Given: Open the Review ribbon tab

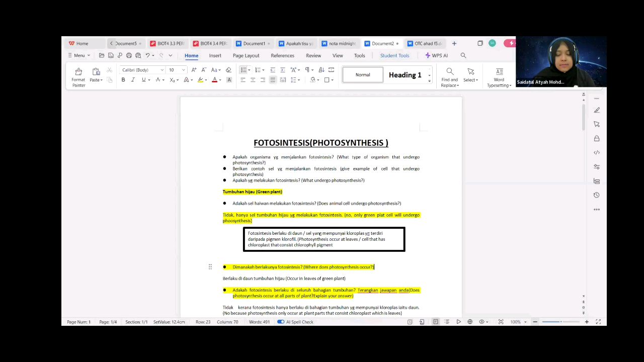Looking at the screenshot, I should [x=313, y=55].
